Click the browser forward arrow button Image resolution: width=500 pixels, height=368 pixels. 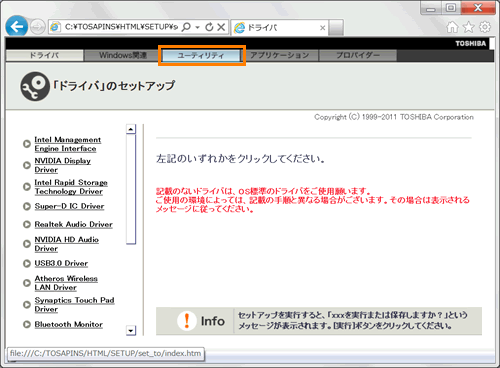[x=37, y=27]
